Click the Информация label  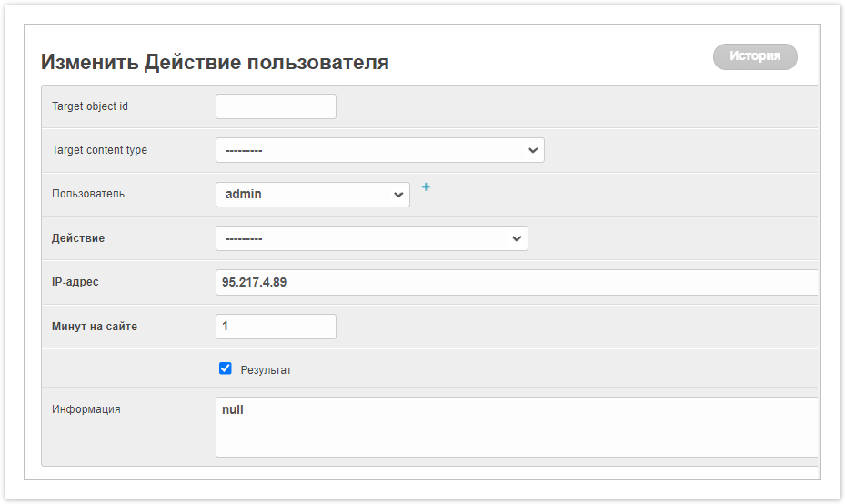86,409
